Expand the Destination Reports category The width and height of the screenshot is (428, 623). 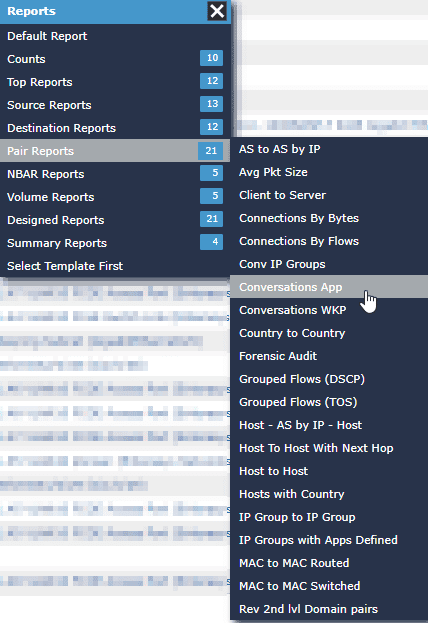click(x=115, y=128)
